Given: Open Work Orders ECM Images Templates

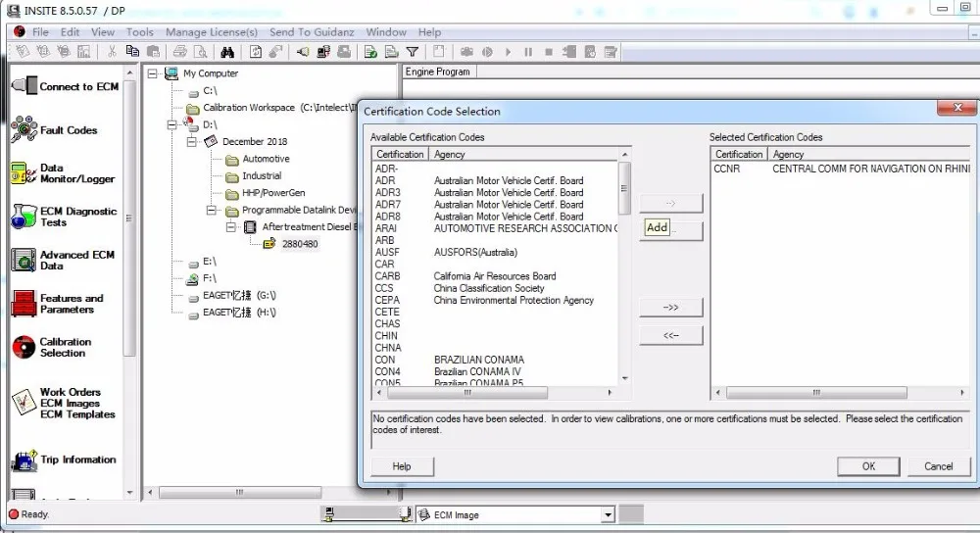Looking at the screenshot, I should (x=63, y=403).
